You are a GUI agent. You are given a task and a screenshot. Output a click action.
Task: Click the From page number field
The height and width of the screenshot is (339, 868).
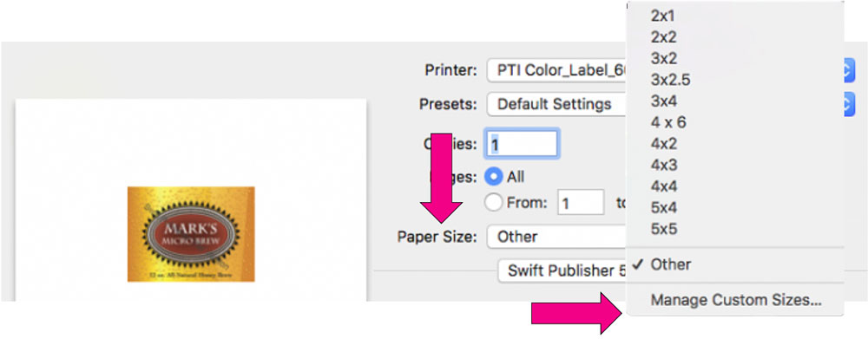click(581, 202)
